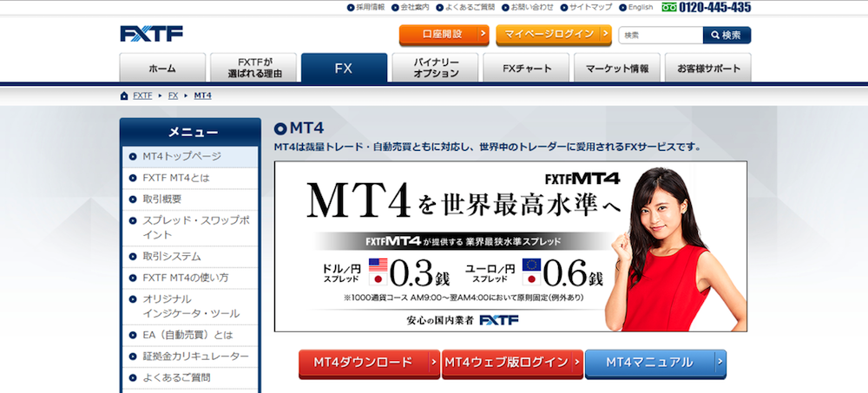This screenshot has width=868, height=393.
Task: Open よくあるご質問 sidebar item
Action: click(190, 378)
